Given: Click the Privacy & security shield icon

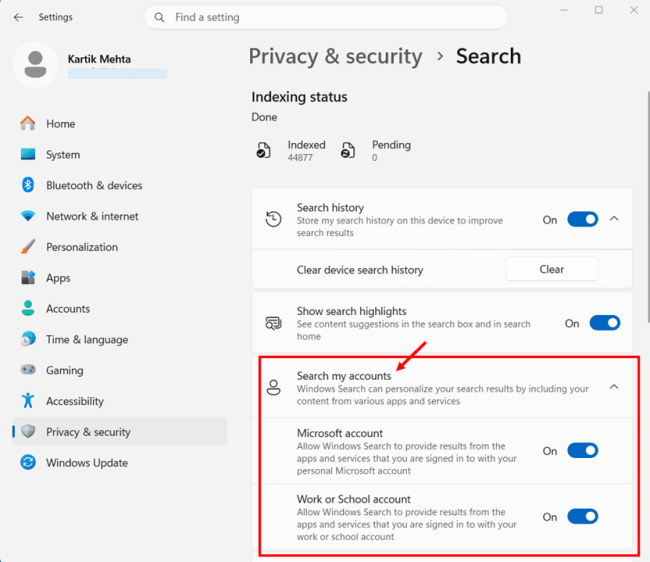Looking at the screenshot, I should click(28, 431).
